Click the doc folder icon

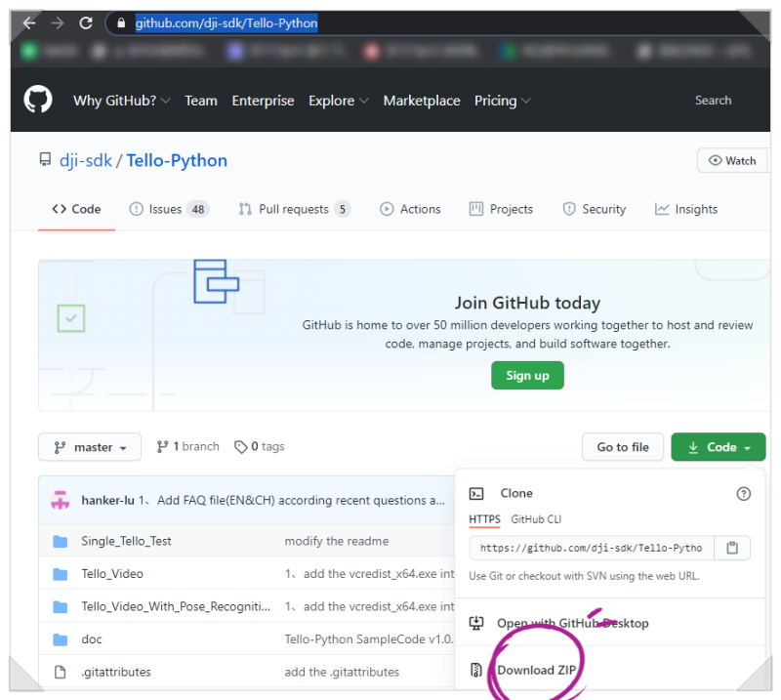61,639
